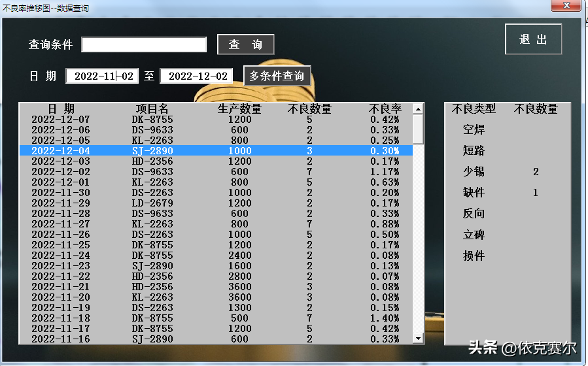Viewport: 588px width, 366px height.
Task: Click the 短路 defect type
Action: click(474, 150)
